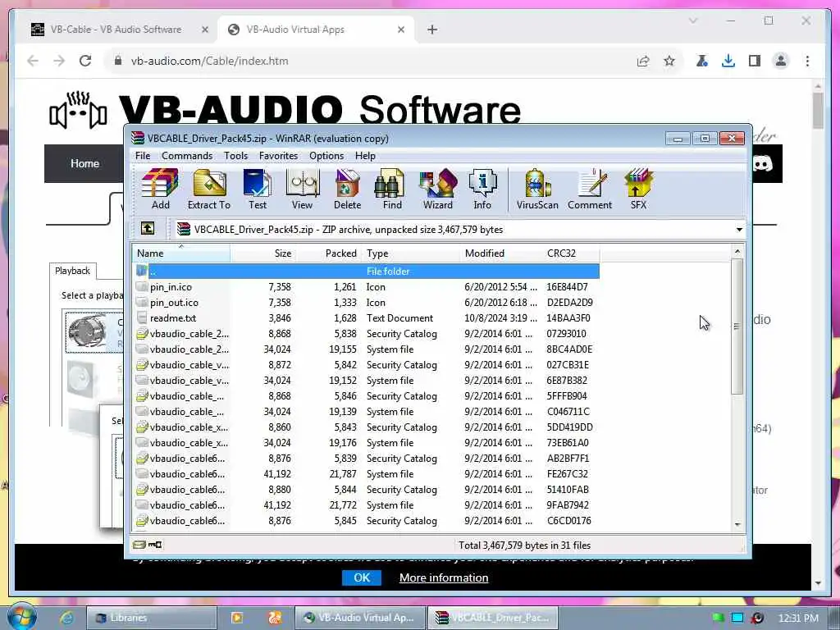Create SFX archive via SFX icon
840x630 pixels.
pyautogui.click(x=638, y=189)
